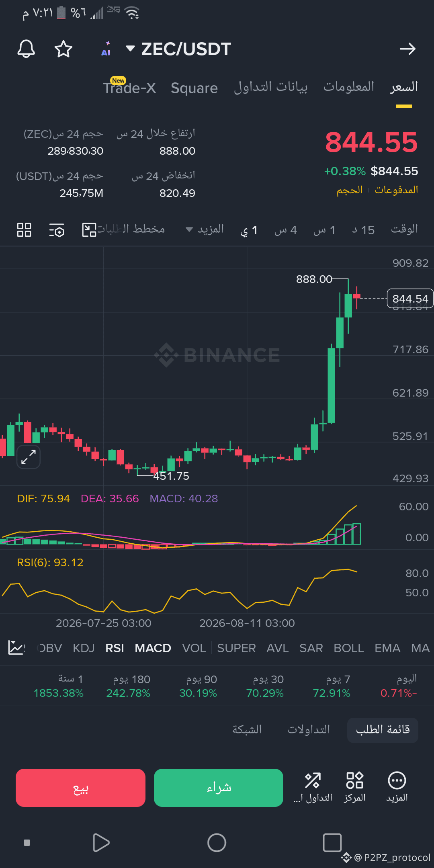The height and width of the screenshot is (868, 434).
Task: Add ZEC/USDT to favorites star
Action: (x=63, y=49)
